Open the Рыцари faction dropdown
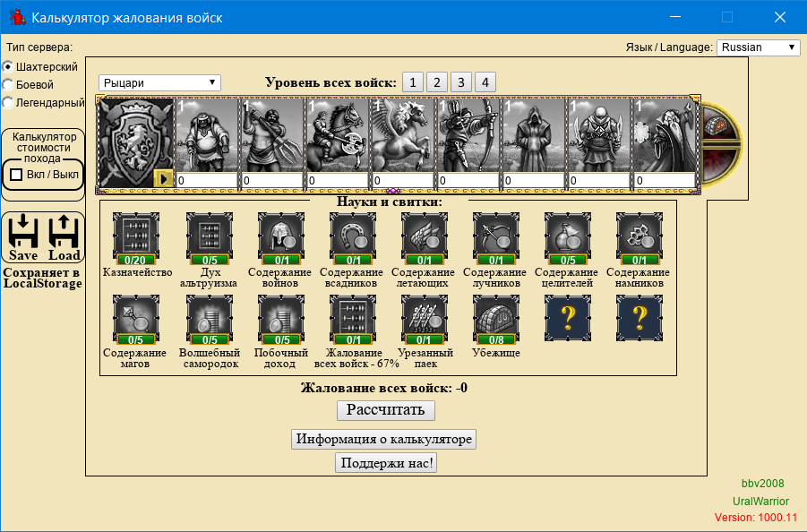Viewport: 807px width, 532px height. (159, 82)
